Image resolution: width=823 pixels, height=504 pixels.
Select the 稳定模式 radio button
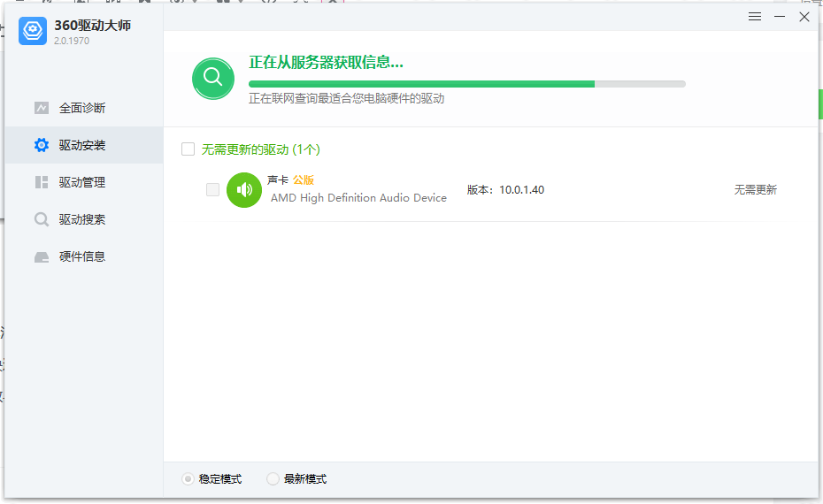(188, 479)
